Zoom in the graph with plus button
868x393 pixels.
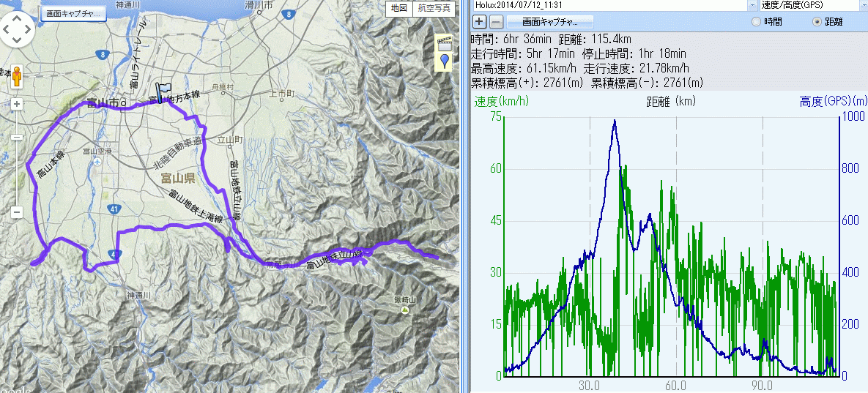(479, 22)
